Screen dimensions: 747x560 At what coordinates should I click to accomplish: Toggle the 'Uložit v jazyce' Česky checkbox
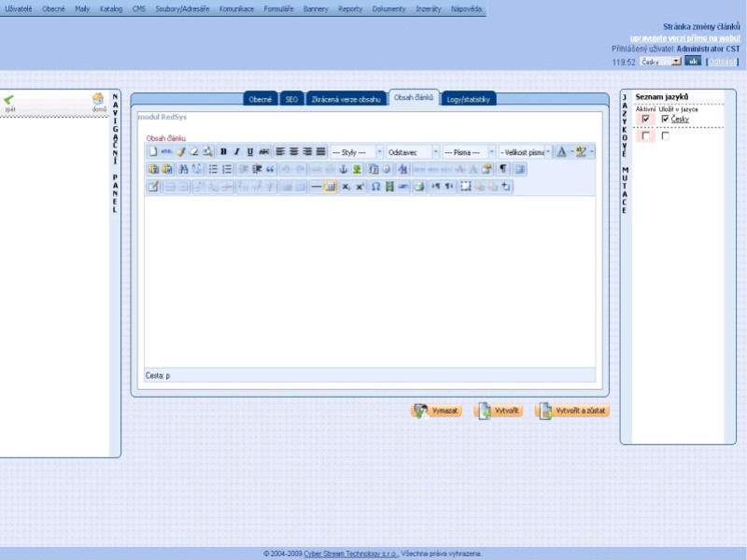pyautogui.click(x=665, y=119)
